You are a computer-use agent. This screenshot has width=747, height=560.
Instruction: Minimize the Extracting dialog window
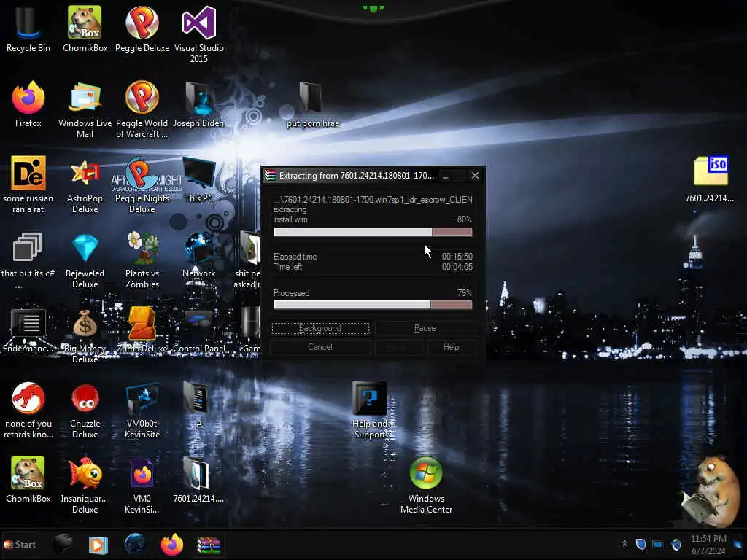[445, 176]
